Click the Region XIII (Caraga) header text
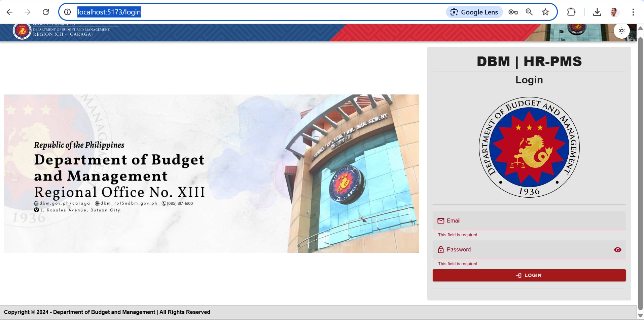Screen dimensions: 644x320 coord(63,34)
